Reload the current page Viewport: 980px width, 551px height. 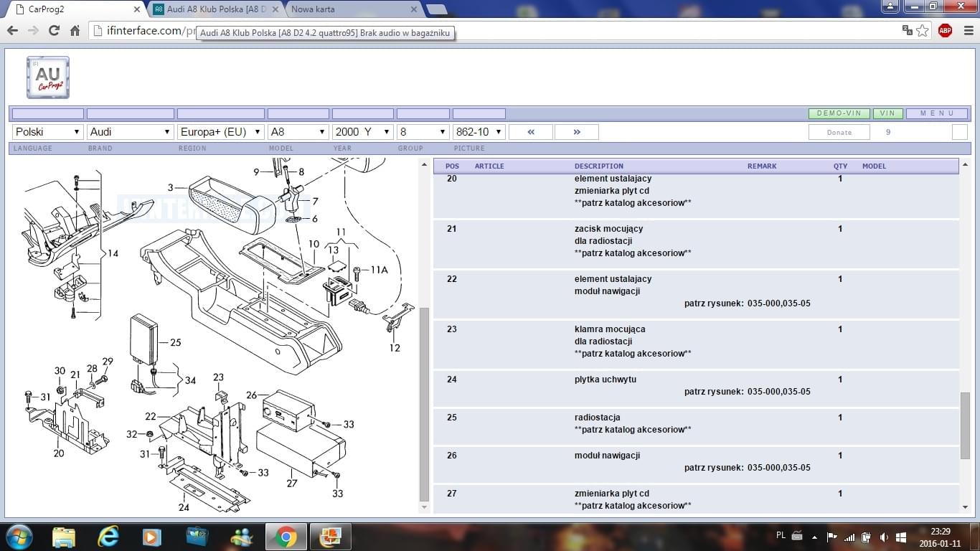(x=54, y=31)
